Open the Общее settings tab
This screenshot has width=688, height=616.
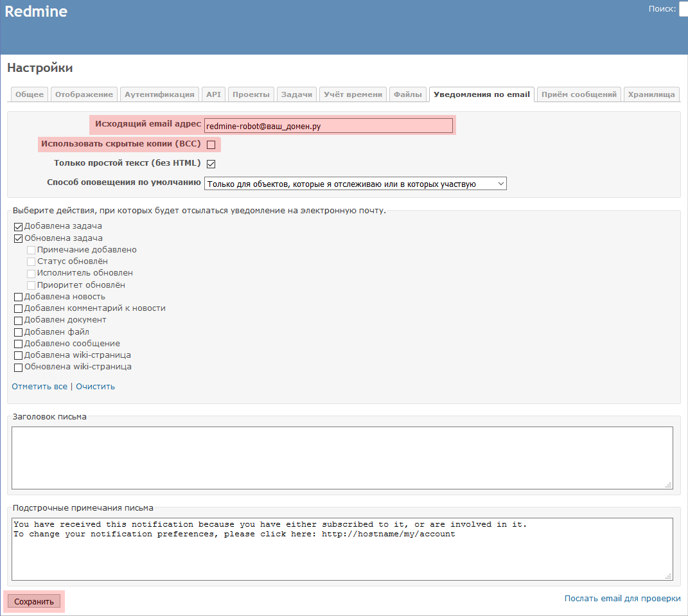click(x=30, y=94)
